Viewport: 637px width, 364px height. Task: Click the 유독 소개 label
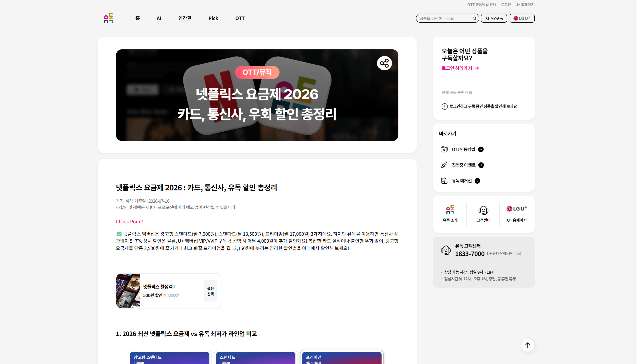point(450,220)
